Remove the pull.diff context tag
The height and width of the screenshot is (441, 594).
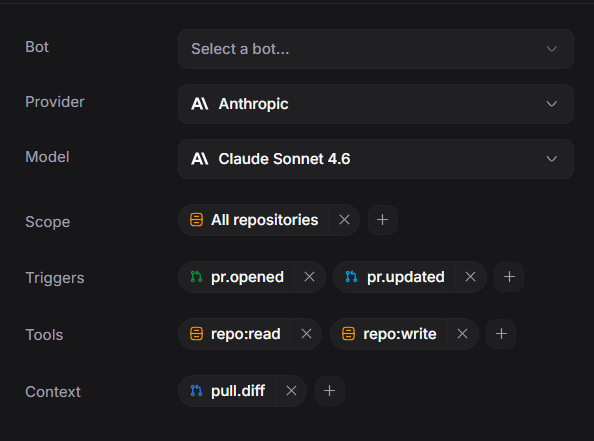(x=291, y=391)
